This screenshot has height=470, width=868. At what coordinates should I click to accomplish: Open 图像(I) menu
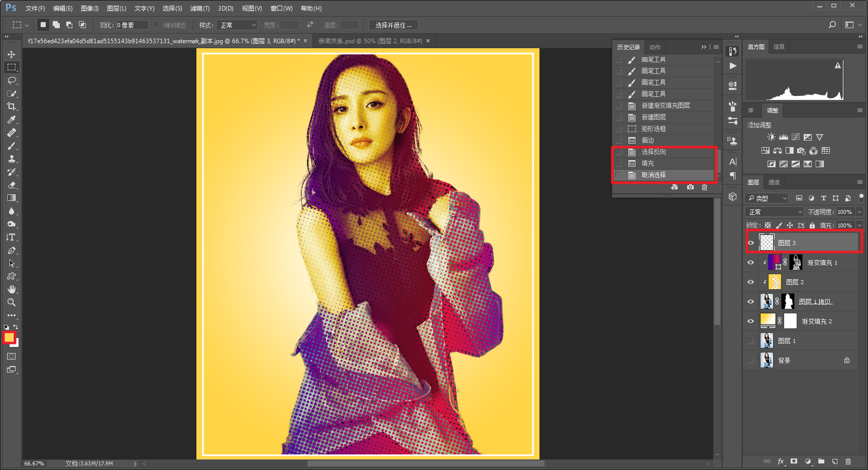pyautogui.click(x=90, y=9)
